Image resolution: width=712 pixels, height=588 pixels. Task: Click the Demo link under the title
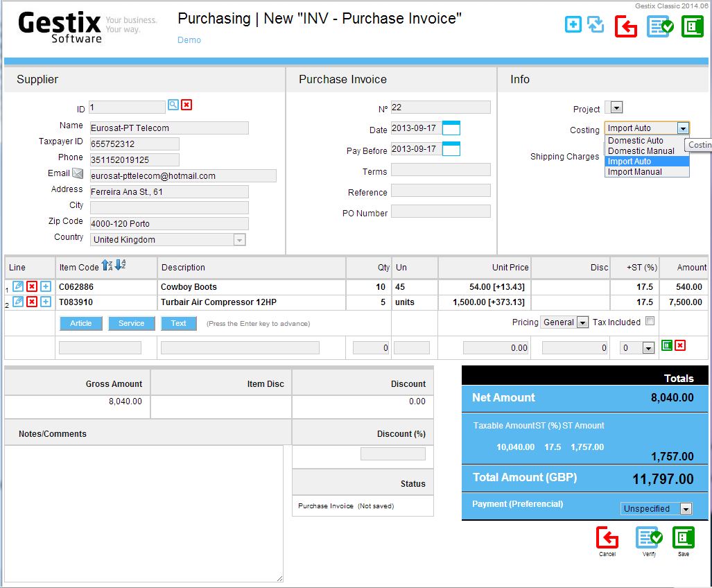click(x=189, y=40)
